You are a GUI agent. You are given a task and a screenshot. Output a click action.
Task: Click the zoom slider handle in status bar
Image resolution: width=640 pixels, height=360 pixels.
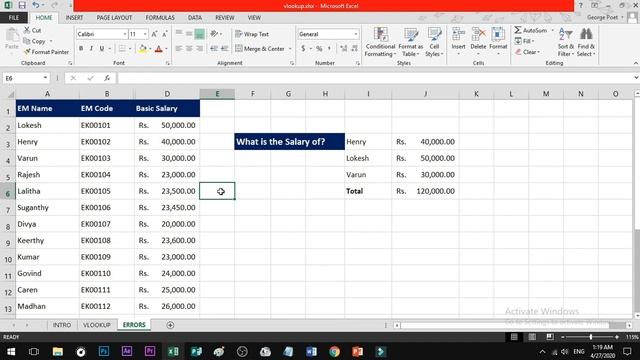pos(591,337)
